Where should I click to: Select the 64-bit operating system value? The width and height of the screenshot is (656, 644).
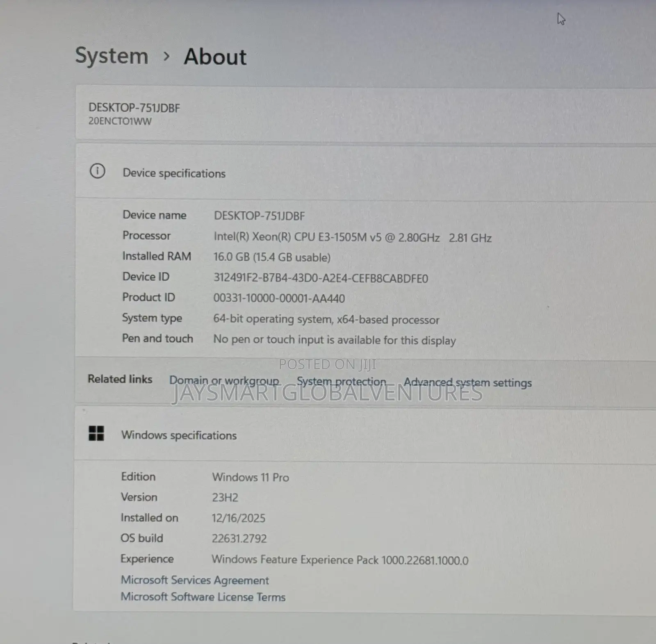pos(326,319)
